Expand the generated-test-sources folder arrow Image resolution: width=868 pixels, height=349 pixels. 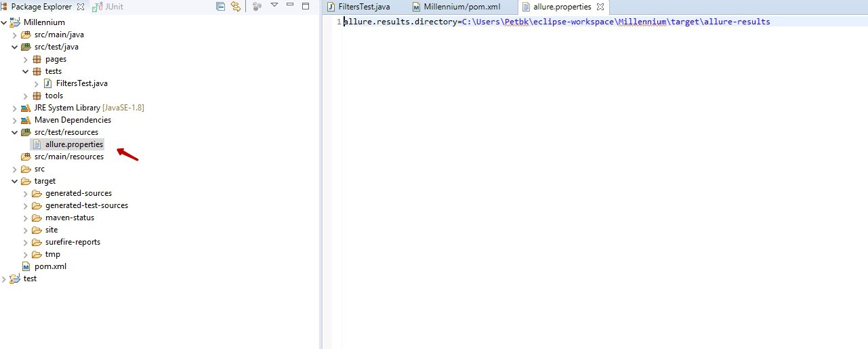pyautogui.click(x=26, y=205)
